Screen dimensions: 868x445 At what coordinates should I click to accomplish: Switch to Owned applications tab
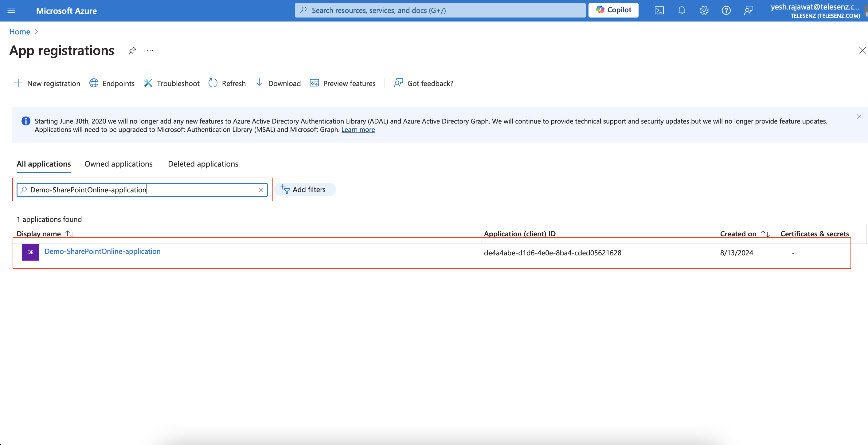(119, 164)
